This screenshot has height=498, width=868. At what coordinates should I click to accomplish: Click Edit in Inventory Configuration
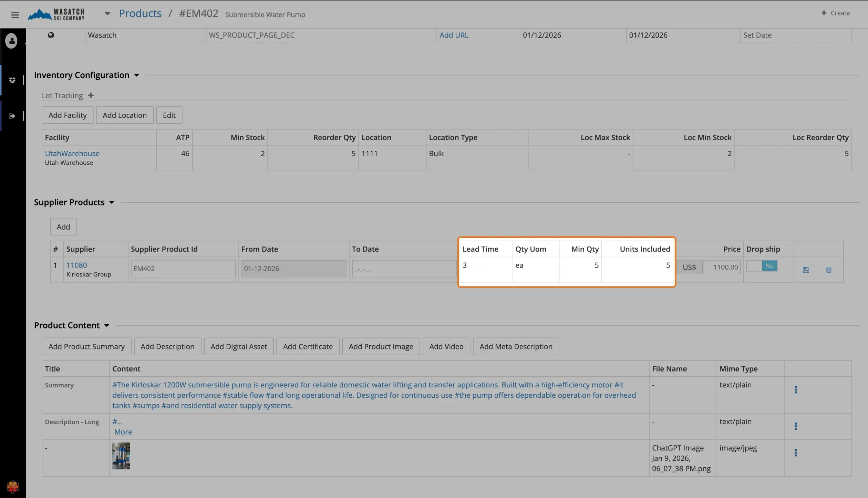tap(169, 115)
